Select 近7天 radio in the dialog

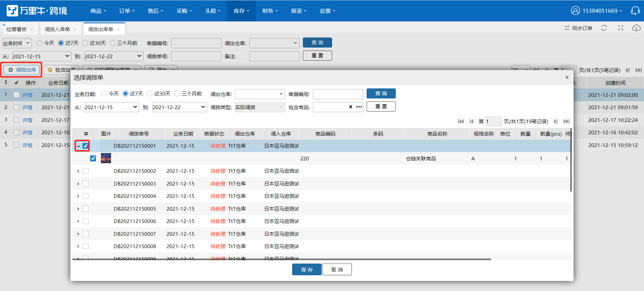(x=125, y=93)
